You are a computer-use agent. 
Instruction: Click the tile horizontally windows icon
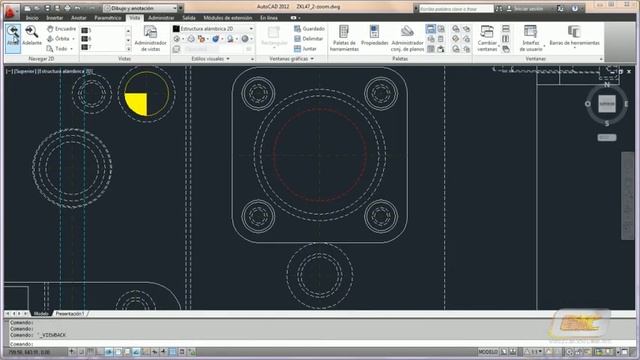point(506,29)
